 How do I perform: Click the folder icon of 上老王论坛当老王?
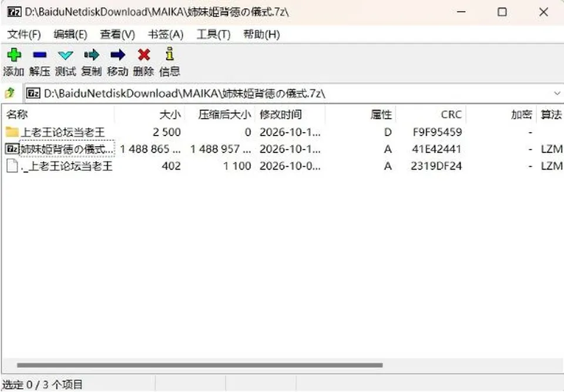coord(12,132)
